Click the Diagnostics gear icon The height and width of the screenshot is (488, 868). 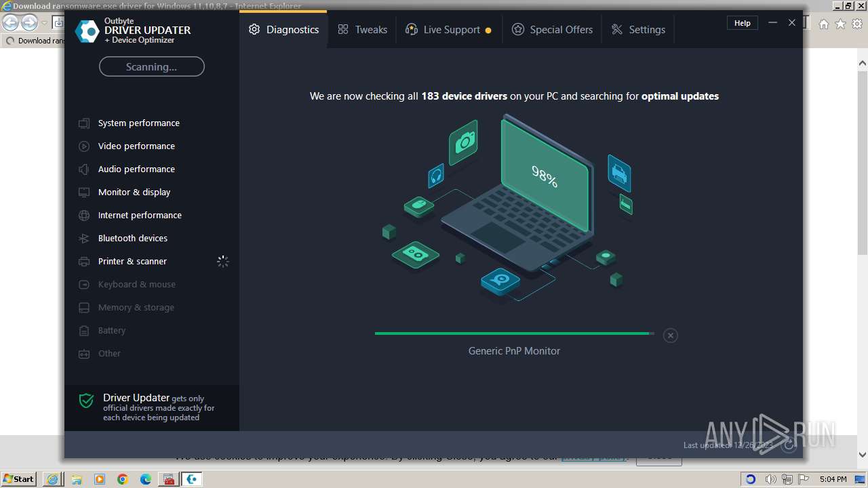[254, 30]
